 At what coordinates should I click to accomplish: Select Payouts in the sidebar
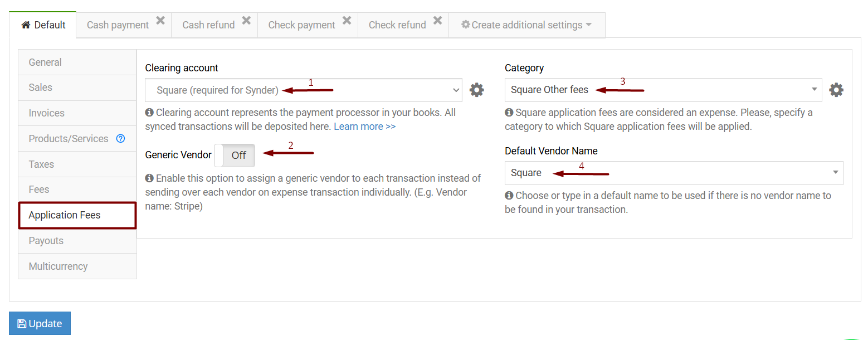point(46,240)
